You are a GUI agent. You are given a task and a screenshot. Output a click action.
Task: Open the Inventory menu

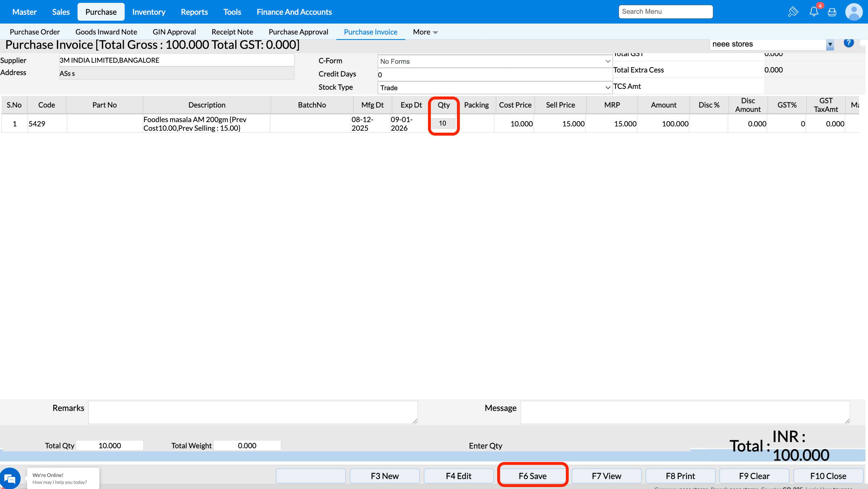(148, 12)
